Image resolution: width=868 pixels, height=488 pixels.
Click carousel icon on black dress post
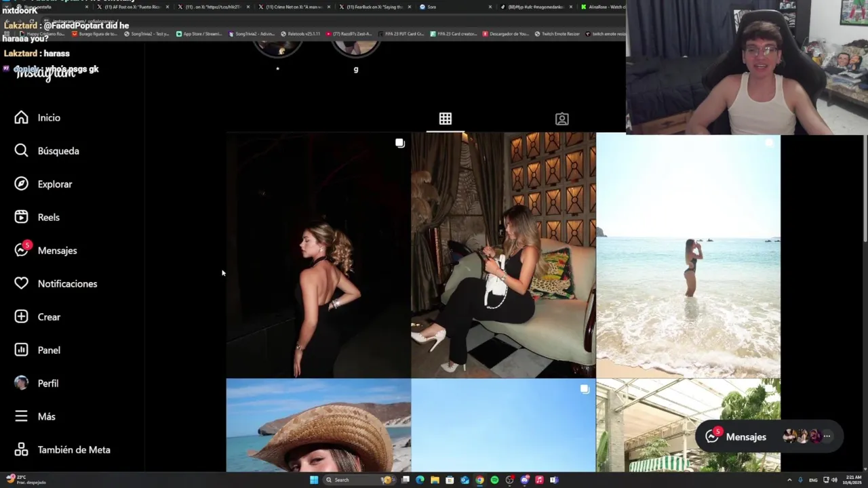(400, 143)
